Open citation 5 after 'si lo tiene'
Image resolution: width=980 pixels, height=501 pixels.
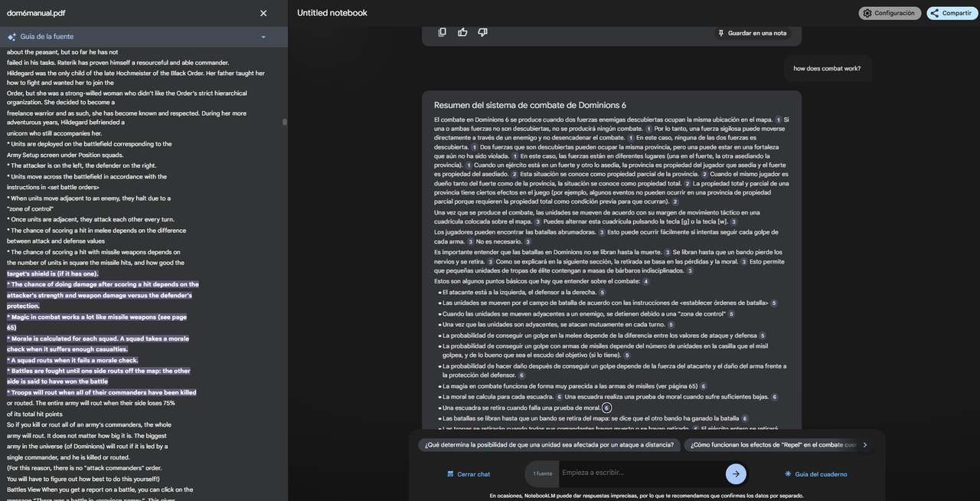click(x=626, y=355)
